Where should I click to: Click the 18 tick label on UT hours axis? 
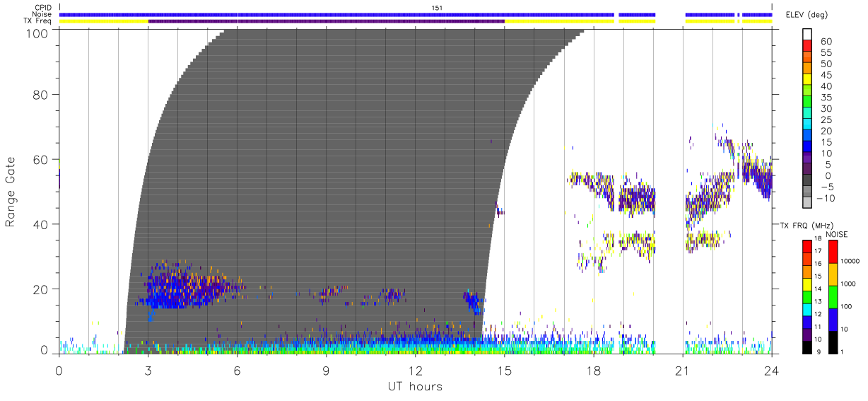(593, 370)
